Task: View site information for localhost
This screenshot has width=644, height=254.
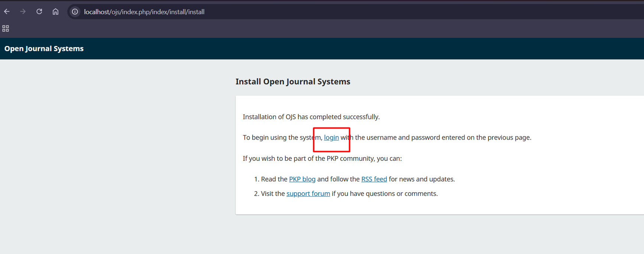Action: point(75,12)
